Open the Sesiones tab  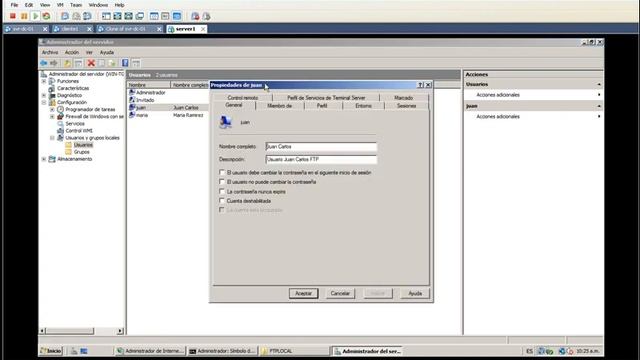(x=407, y=106)
